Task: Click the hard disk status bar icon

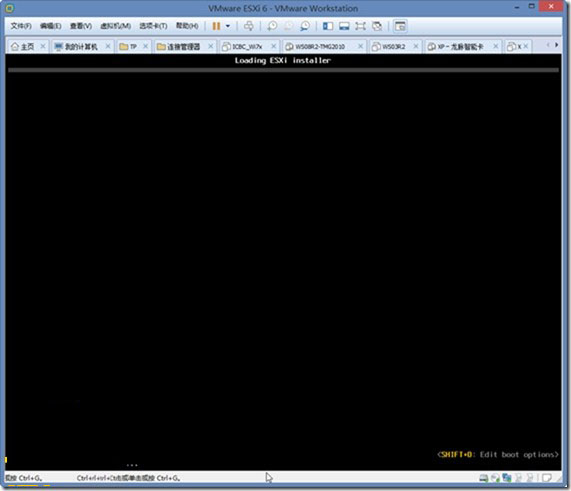Action: (x=483, y=478)
